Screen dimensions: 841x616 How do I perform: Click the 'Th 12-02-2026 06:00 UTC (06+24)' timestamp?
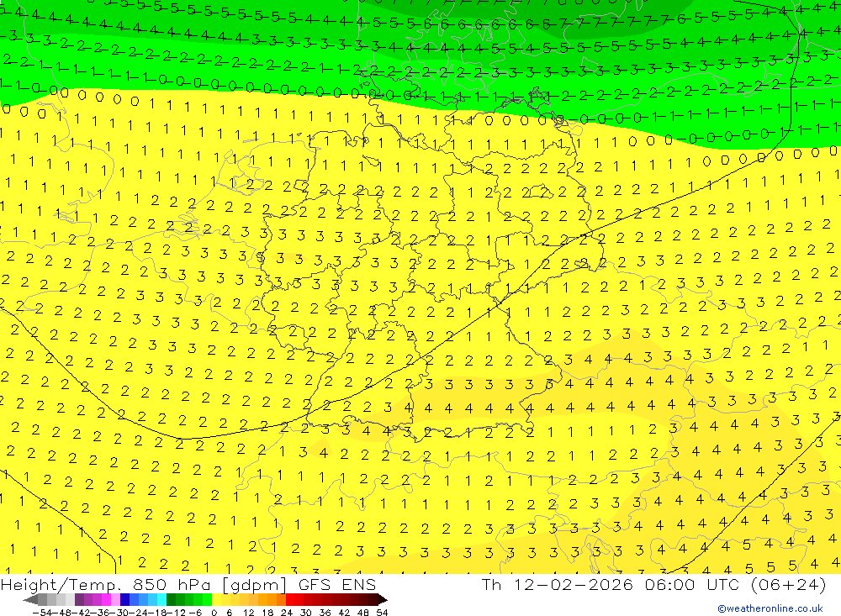[653, 584]
